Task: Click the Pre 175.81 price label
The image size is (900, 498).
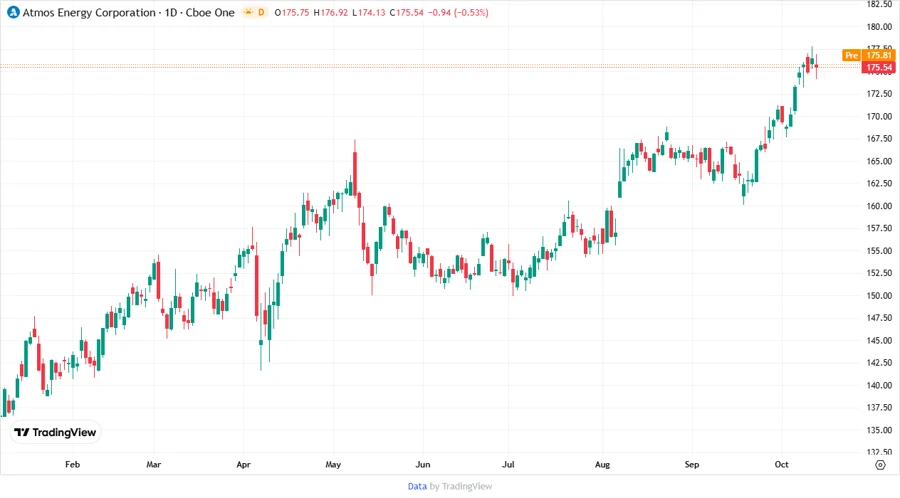Action: (x=868, y=55)
